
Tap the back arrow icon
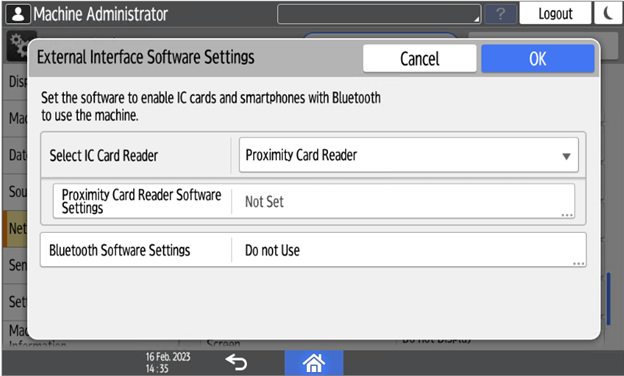click(x=236, y=362)
